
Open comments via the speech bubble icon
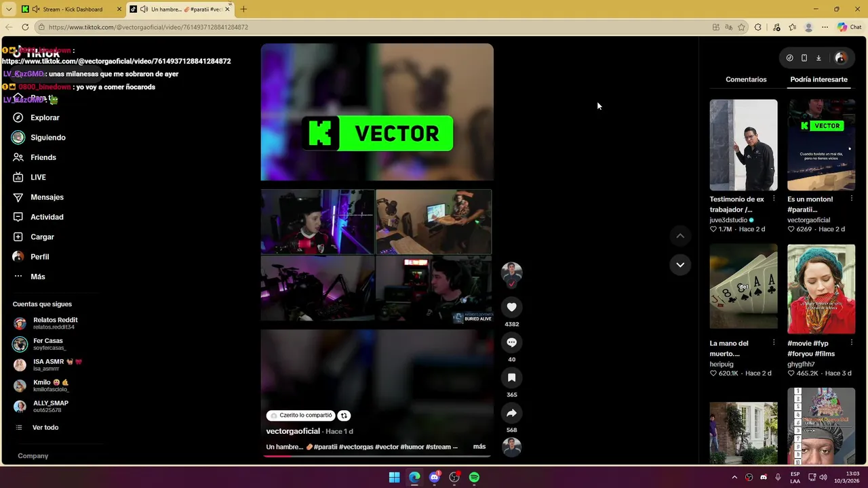[x=511, y=342]
